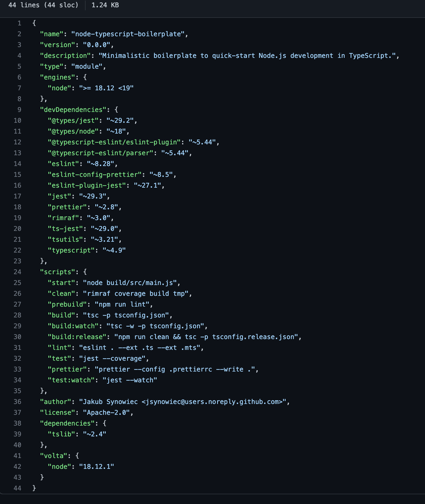
Task: Click the lint script command string
Action: click(140, 348)
